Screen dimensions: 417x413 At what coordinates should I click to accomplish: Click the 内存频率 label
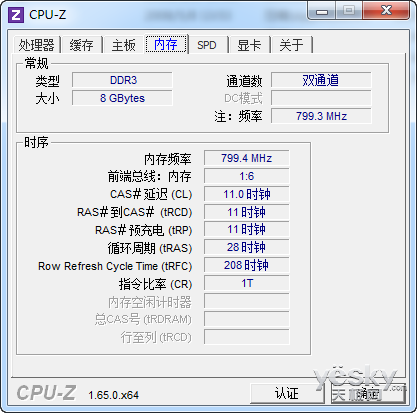[x=168, y=159]
